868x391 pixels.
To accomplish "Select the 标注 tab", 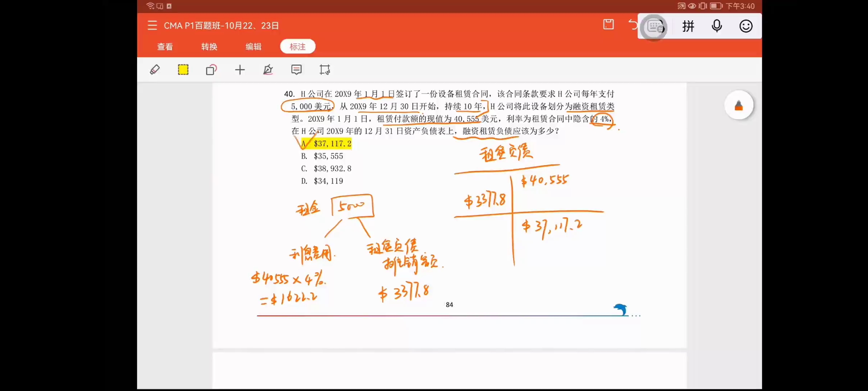I will 297,47.
